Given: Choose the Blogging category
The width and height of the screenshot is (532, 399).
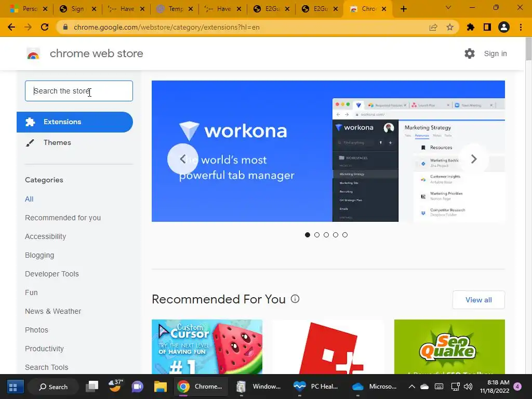Looking at the screenshot, I should tap(39, 255).
